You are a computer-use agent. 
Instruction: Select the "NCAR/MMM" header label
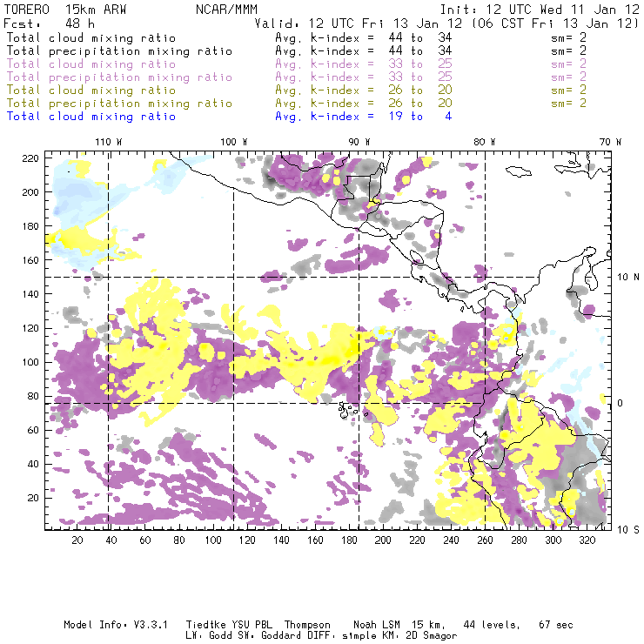[226, 10]
